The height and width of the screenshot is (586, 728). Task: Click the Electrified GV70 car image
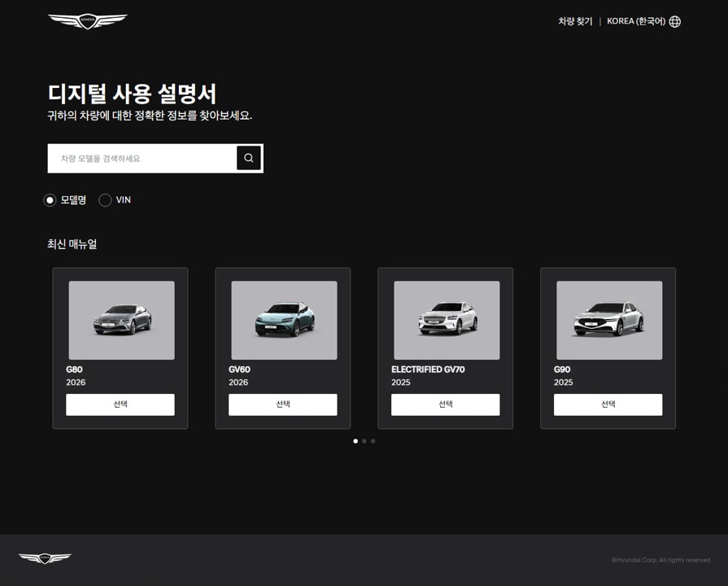[x=447, y=320]
